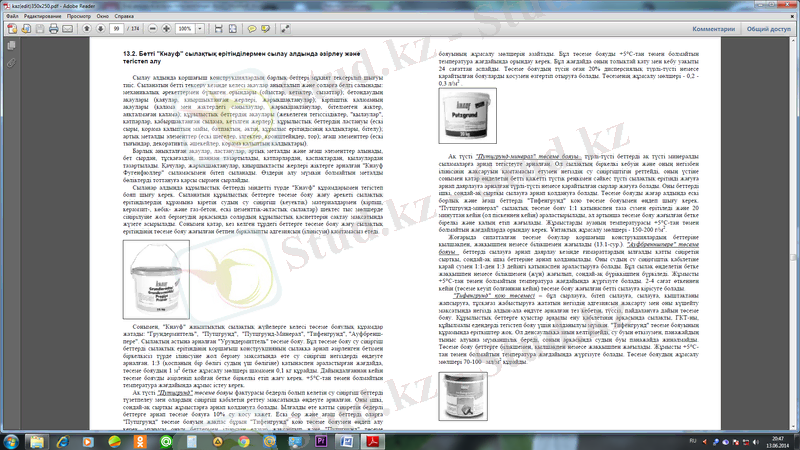800x450 pixels.
Task: Open the Редактирование menu
Action: coord(42,16)
